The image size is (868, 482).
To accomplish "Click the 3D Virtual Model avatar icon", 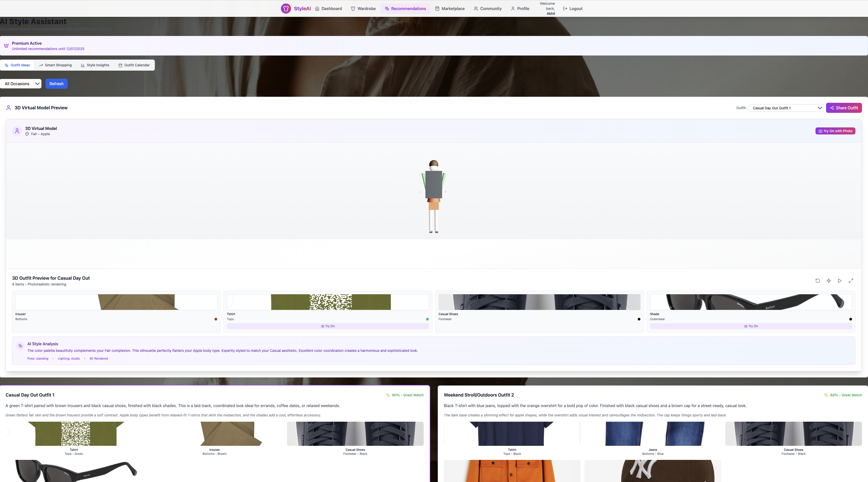I will click(17, 131).
